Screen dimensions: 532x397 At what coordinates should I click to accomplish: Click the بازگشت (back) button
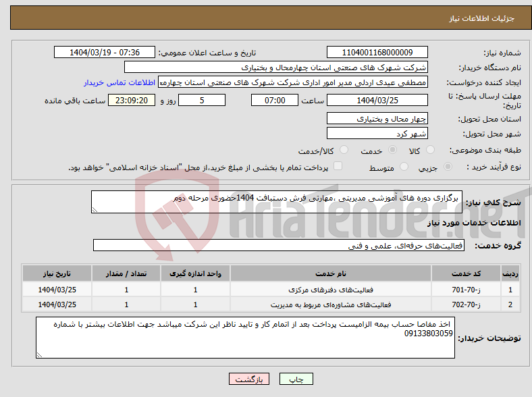point(249,379)
